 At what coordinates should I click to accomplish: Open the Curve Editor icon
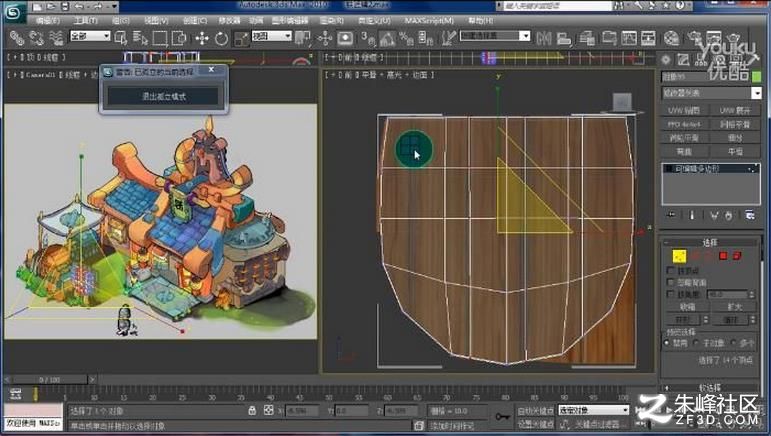pyautogui.click(x=629, y=38)
